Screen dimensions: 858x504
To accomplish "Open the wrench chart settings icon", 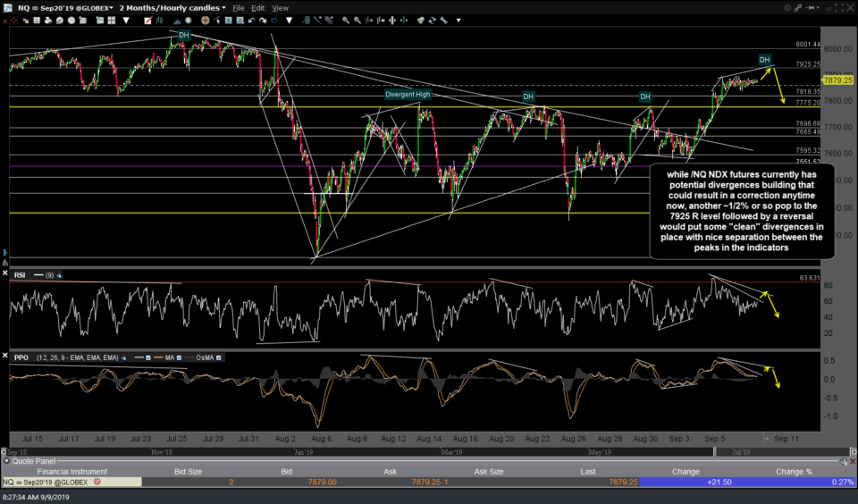I will [443, 21].
